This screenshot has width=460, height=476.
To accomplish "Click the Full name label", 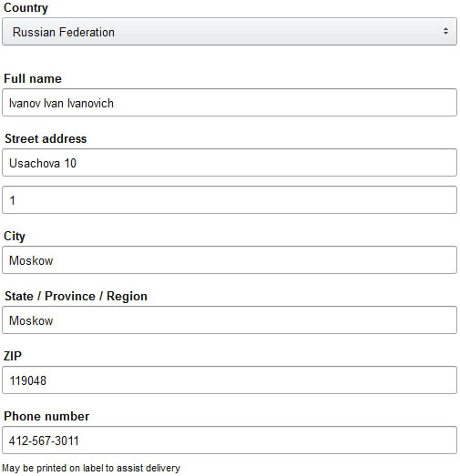I will 33,78.
